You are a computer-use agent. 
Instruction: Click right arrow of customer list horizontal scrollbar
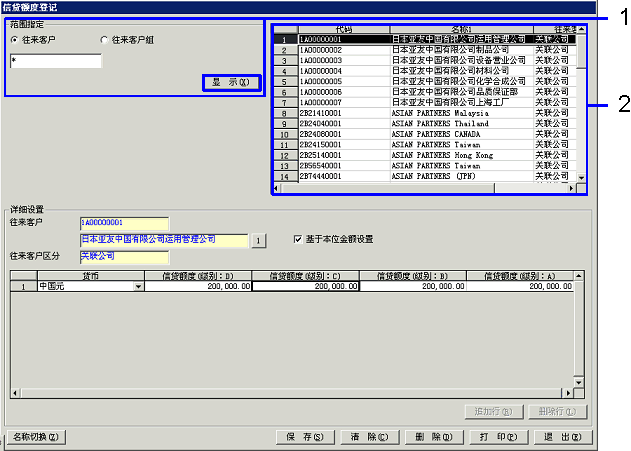pos(571,188)
